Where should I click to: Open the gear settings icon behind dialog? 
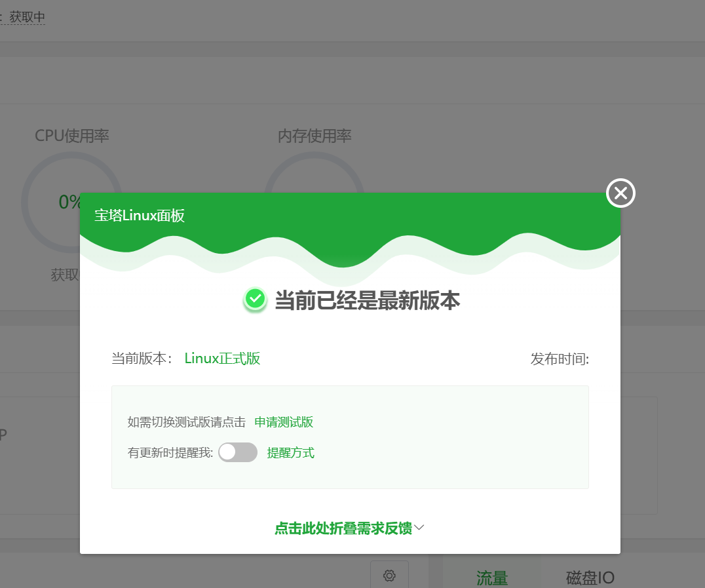tap(389, 576)
